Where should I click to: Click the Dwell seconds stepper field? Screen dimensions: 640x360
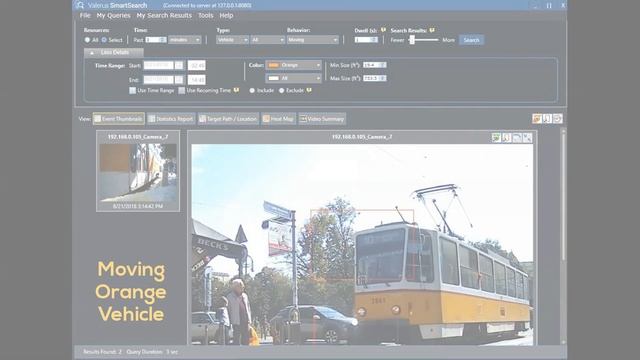pos(366,40)
